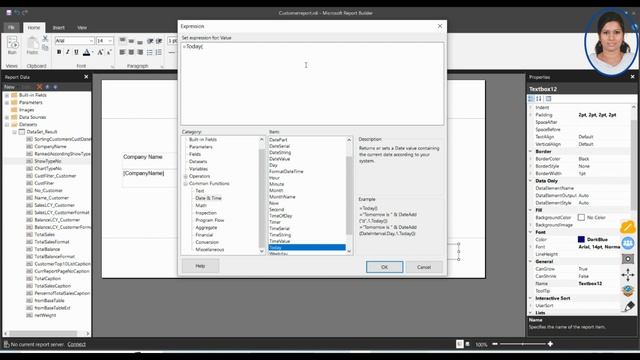Click the Cut scissors icon
Image resolution: width=640 pixels, height=360 pixels.
(45, 38)
